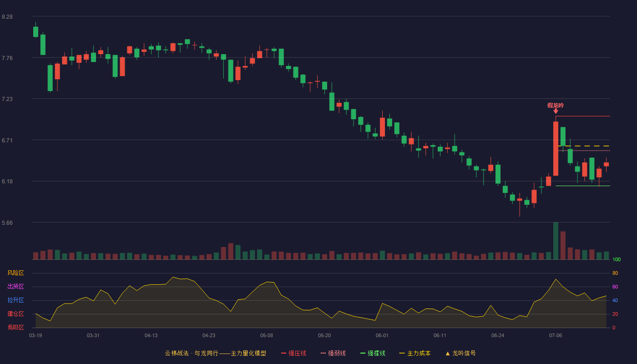Click the 7.76 price axis label
The height and width of the screenshot is (364, 637).
point(7,58)
